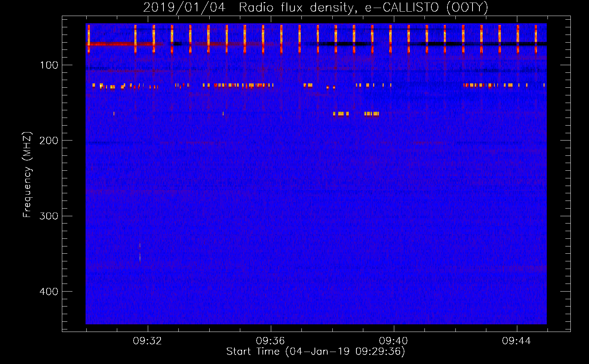Click the 09:40 time tick label
This screenshot has width=589, height=364.
coord(394,341)
